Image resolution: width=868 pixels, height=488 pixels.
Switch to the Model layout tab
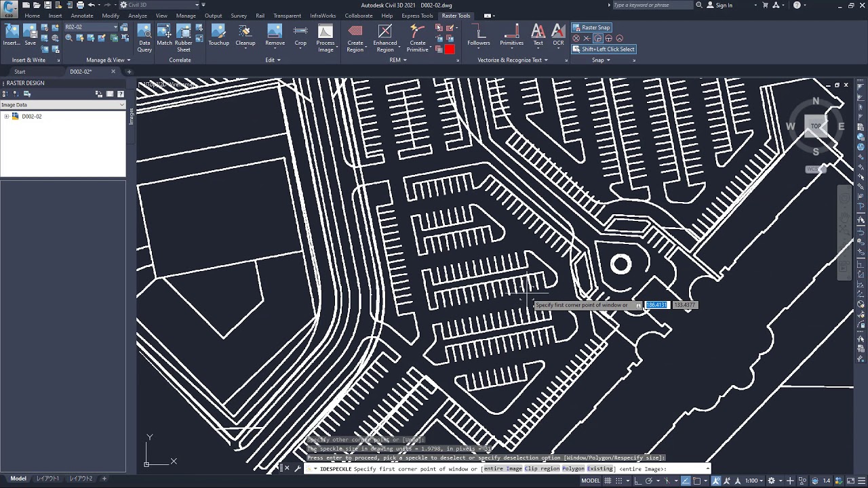pos(18,479)
